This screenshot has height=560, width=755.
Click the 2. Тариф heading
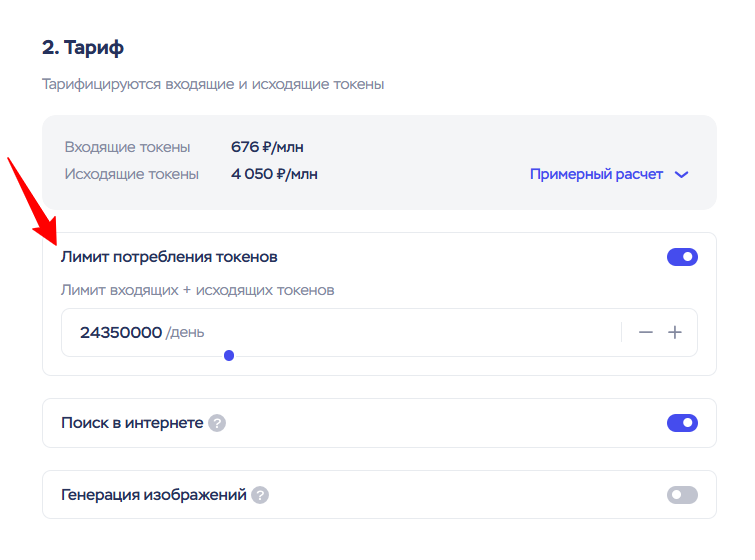[x=83, y=48]
